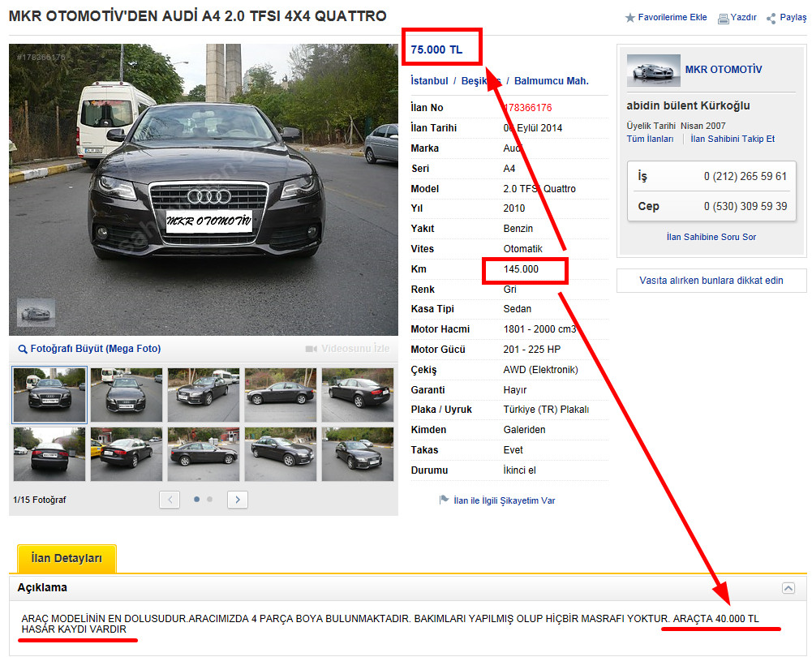This screenshot has height=657, width=812.
Task: Click the Çekiş value AWD (Elektronik)
Action: tap(540, 369)
